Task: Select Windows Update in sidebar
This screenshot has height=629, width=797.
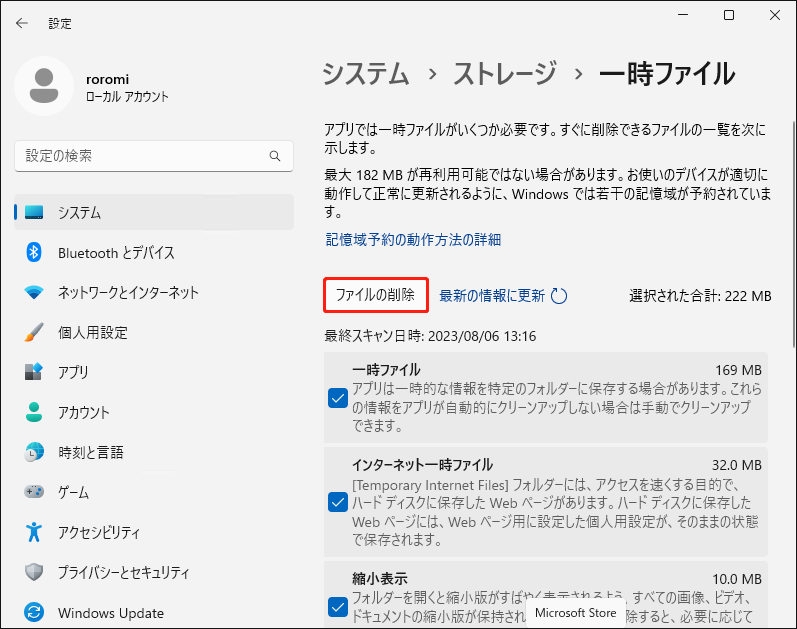Action: pos(154,612)
